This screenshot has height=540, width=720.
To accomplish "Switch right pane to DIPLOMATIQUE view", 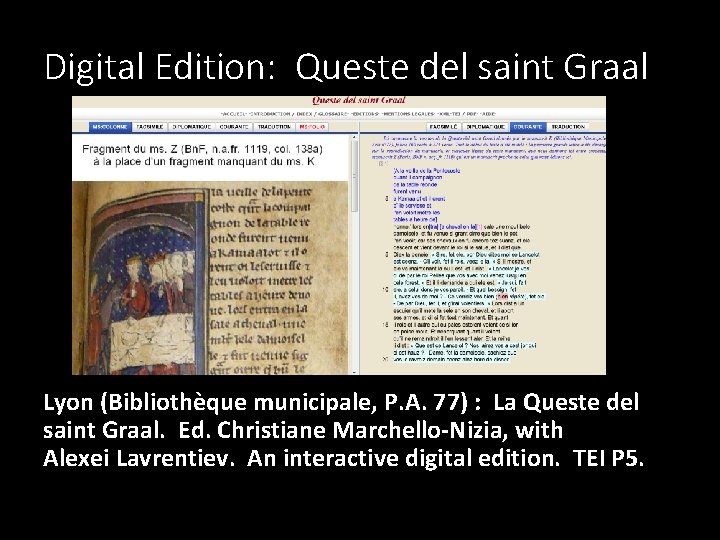I will click(486, 127).
